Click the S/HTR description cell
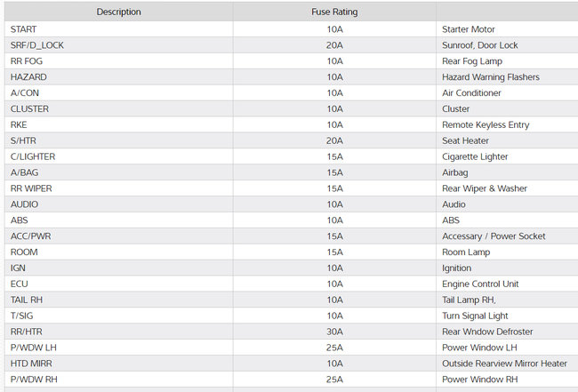The height and width of the screenshot is (392, 578). (25, 141)
